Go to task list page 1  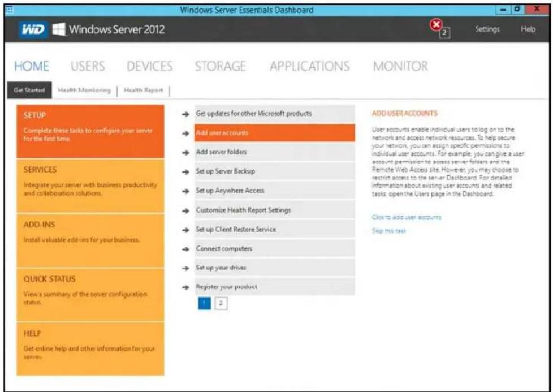click(205, 303)
